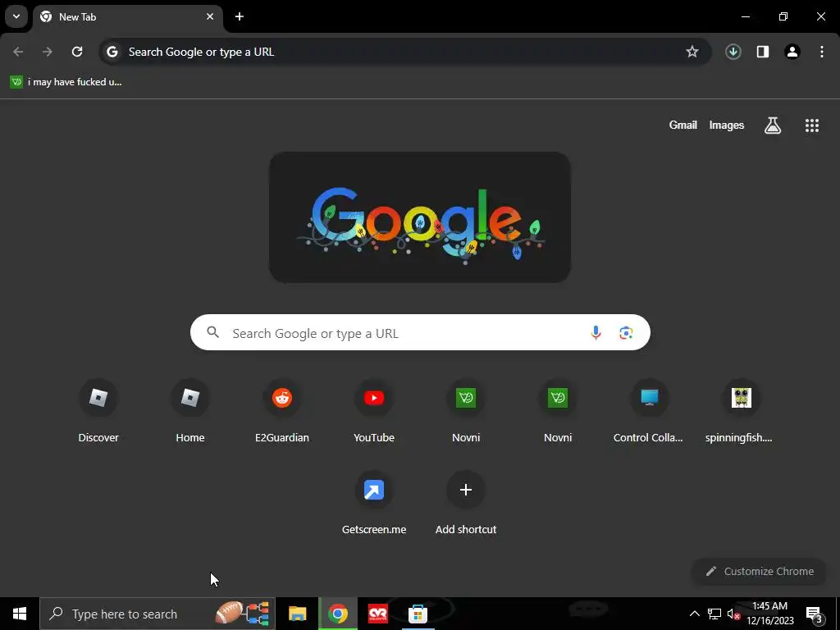Open the Control Colla... shortcut
The height and width of the screenshot is (630, 840).
[x=650, y=413]
